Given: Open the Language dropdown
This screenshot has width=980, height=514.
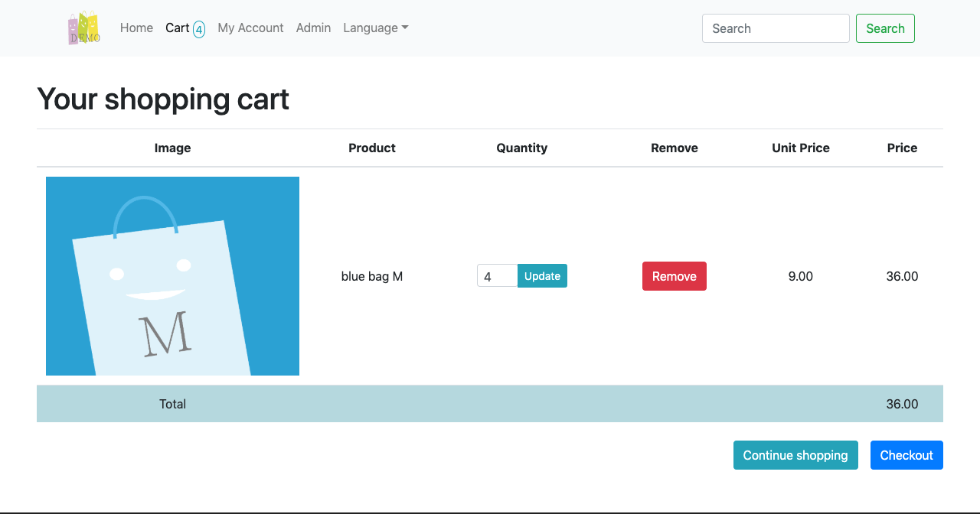Looking at the screenshot, I should (x=375, y=28).
